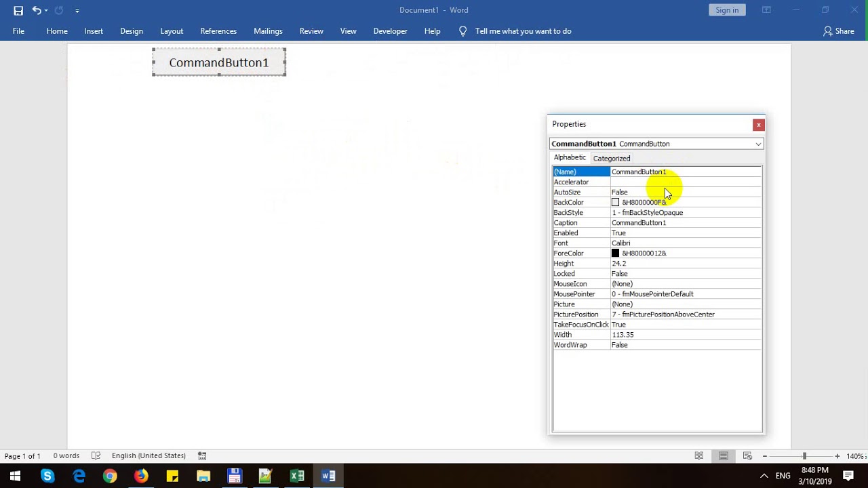
Task: Click the Font value Calibri
Action: tap(621, 243)
